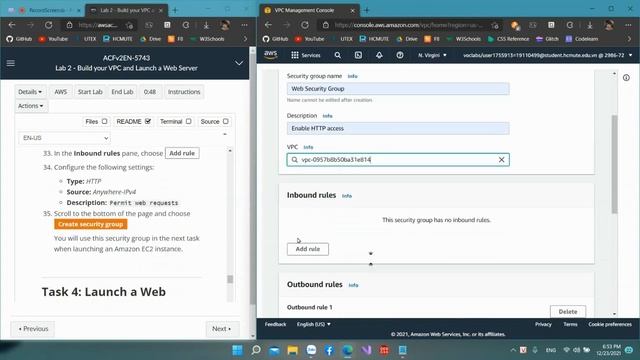Image resolution: width=640 pixels, height=360 pixels.
Task: Open Windows taskbar search
Action: click(x=256, y=350)
